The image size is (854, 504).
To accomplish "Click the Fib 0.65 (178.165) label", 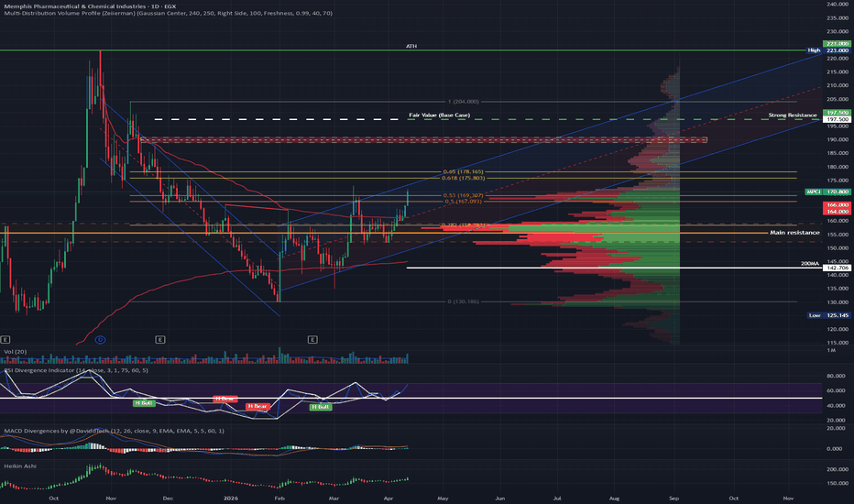I will [463, 171].
